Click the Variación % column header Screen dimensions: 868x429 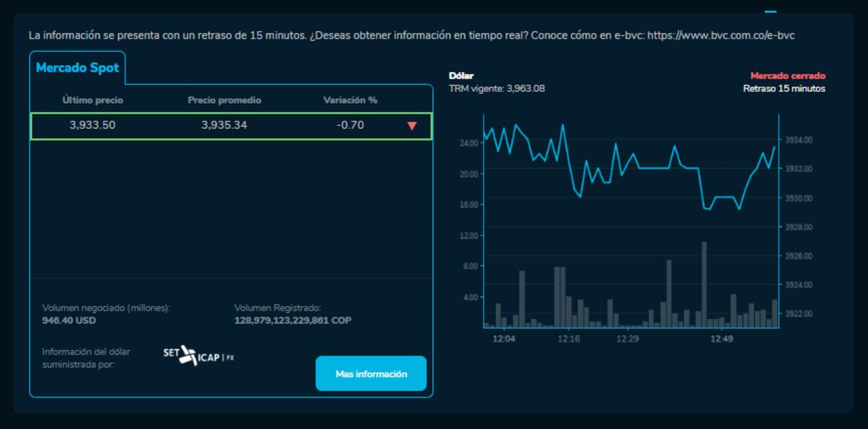tap(350, 100)
